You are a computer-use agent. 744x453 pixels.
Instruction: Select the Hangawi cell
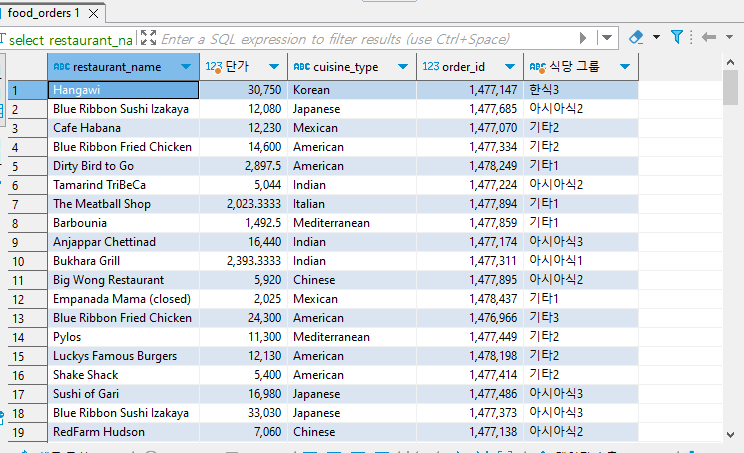(x=123, y=90)
